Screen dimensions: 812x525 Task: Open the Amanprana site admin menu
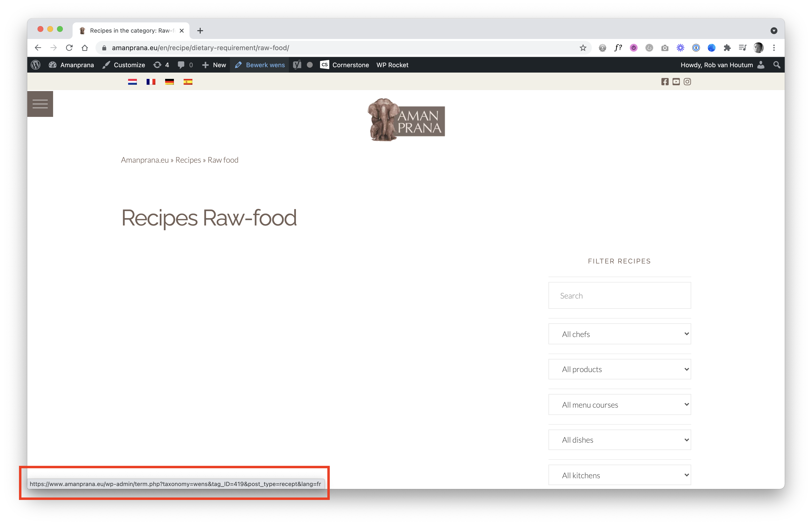[x=71, y=65]
